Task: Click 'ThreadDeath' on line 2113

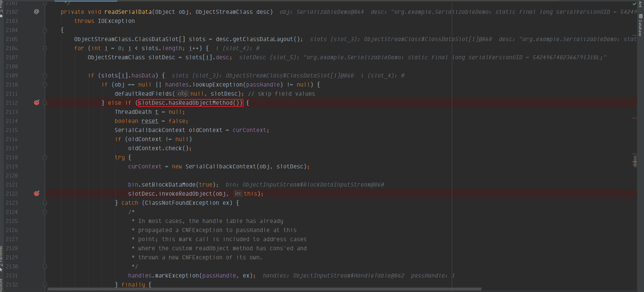Action: tap(133, 112)
